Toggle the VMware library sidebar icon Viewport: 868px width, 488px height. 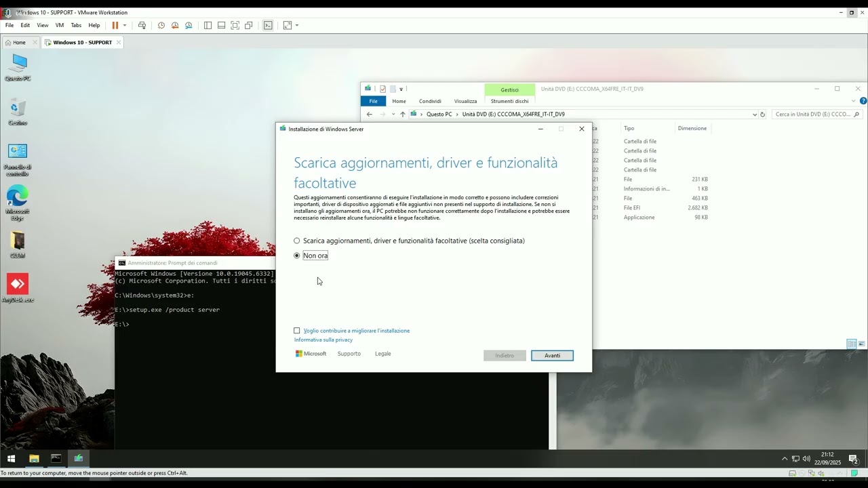(x=208, y=25)
